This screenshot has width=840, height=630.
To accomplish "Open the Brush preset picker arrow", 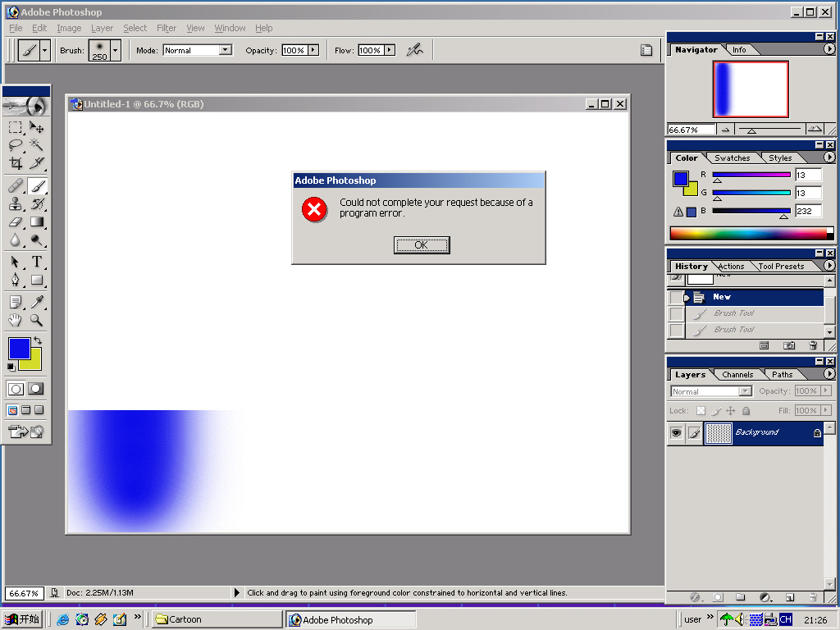I will pos(115,50).
